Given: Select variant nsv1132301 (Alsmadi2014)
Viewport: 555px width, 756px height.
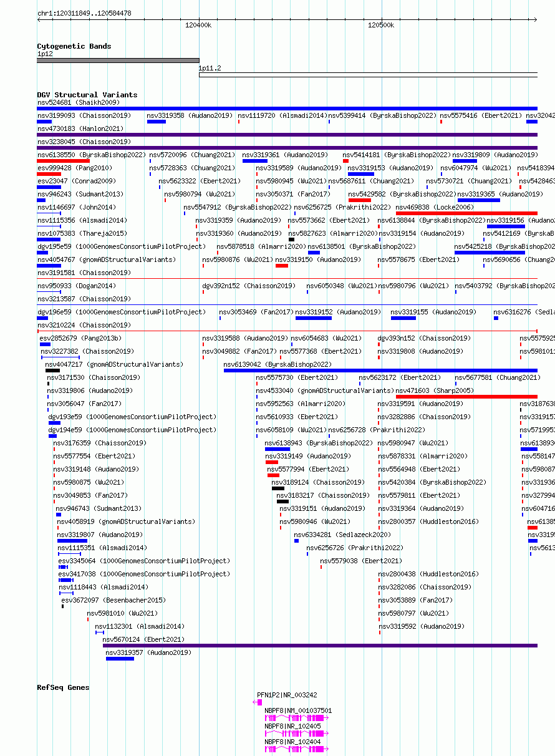Looking at the screenshot, I should pos(140,626).
